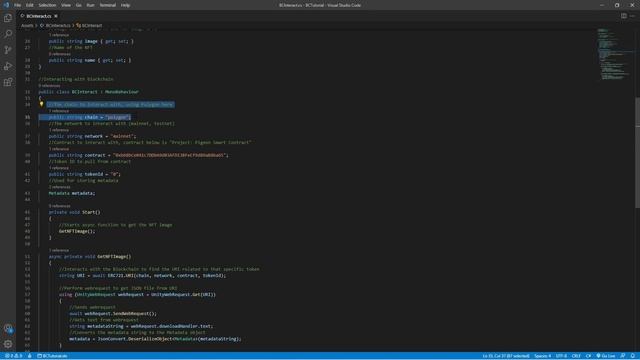Open the Run and Debug view
Viewport: 640px width, 360px height.
coord(8,66)
